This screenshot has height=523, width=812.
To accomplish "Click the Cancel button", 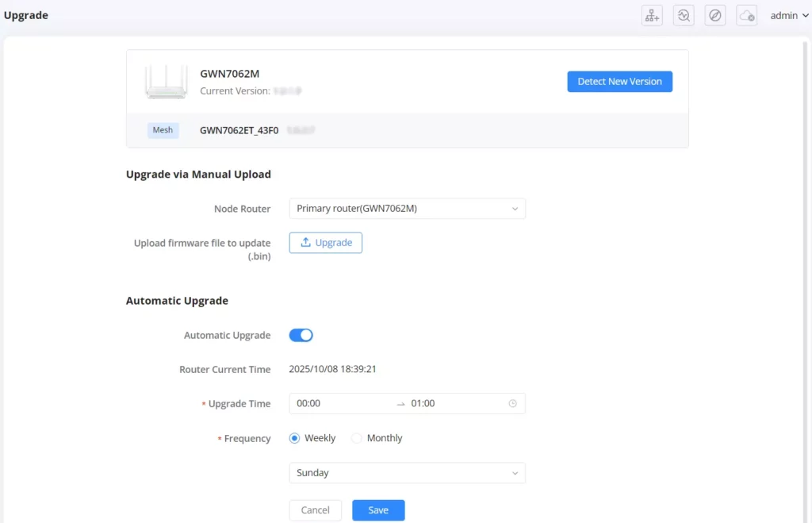I will pos(316,510).
